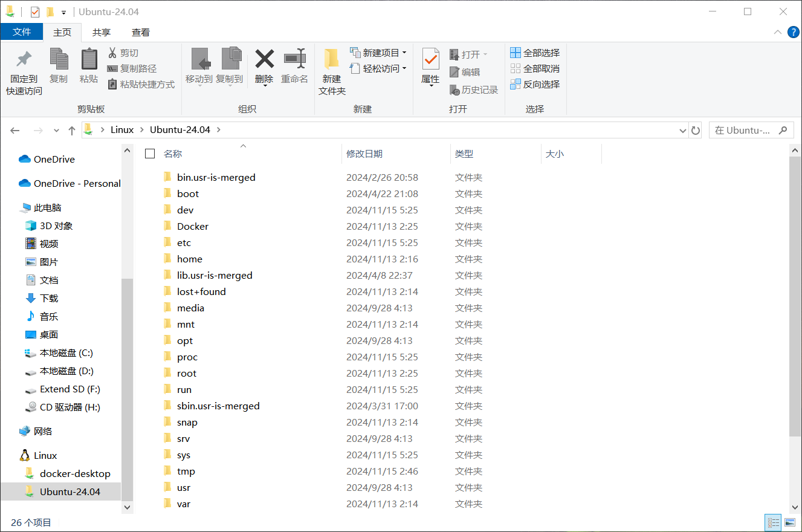This screenshot has width=802, height=532.
Task: Click Invert Selection in the ribbon
Action: (535, 85)
